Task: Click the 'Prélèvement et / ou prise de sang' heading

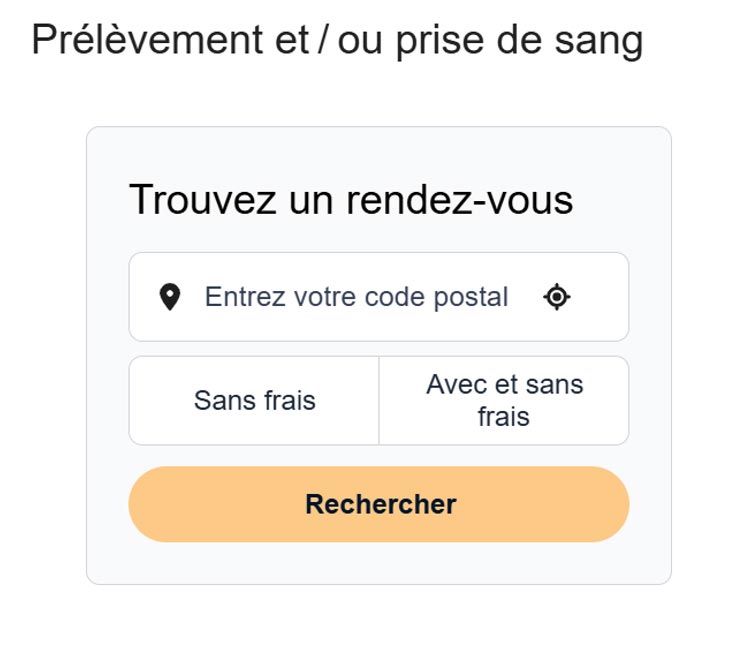Action: (x=337, y=41)
